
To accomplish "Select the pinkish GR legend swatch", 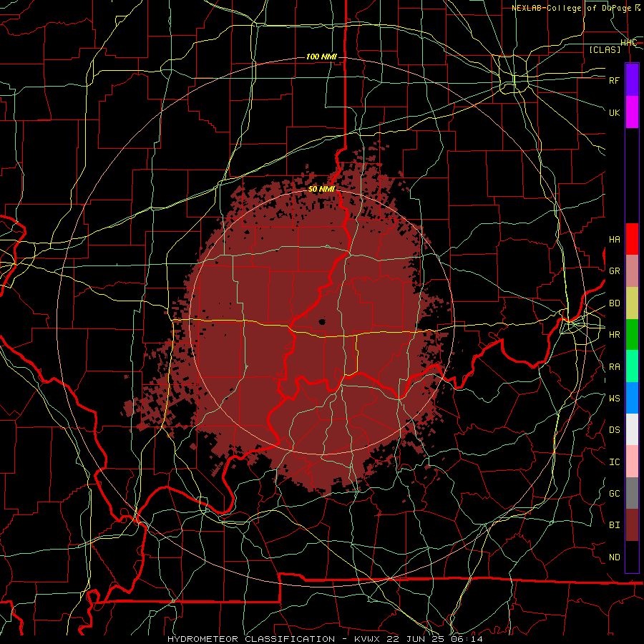I will pyautogui.click(x=632, y=271).
